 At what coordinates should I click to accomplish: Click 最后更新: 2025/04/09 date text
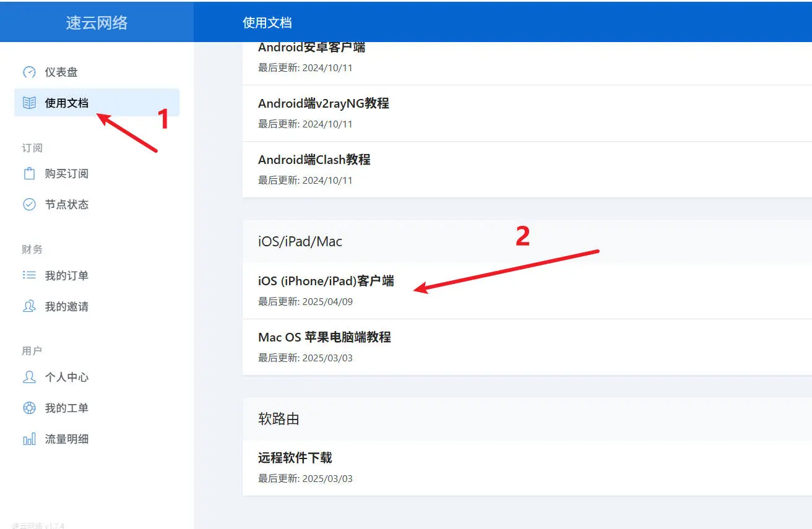tap(305, 302)
